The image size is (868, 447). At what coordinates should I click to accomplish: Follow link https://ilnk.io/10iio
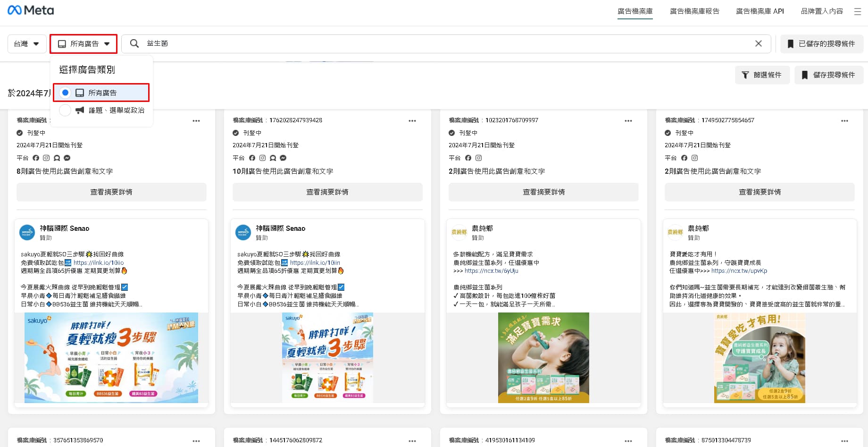[99, 263]
